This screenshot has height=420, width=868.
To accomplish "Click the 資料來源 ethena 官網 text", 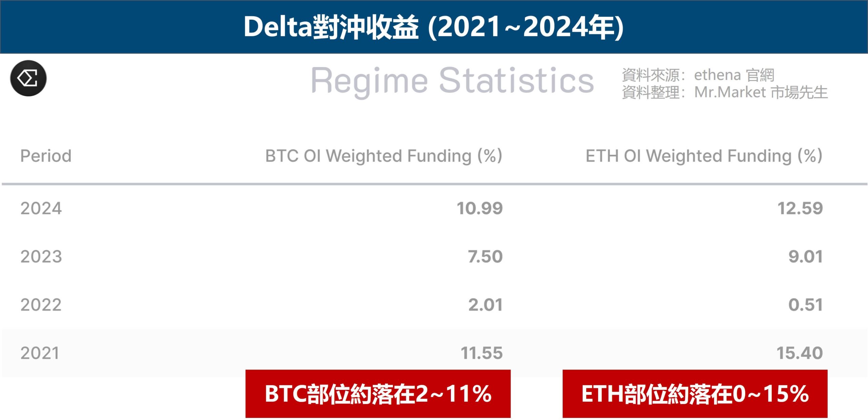I will pos(698,75).
